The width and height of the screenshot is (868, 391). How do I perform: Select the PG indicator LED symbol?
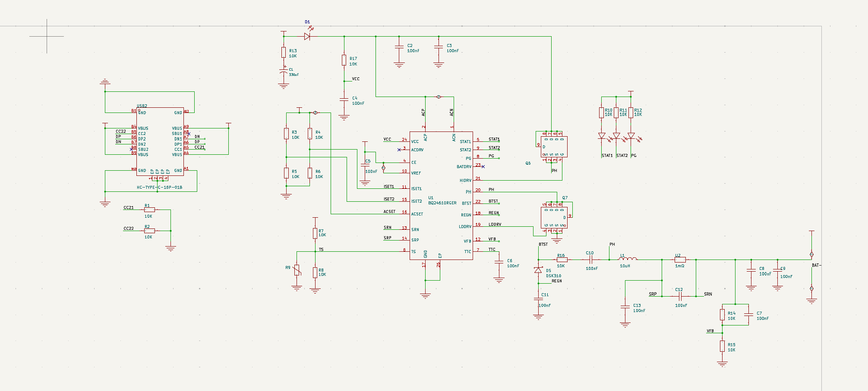(x=631, y=136)
